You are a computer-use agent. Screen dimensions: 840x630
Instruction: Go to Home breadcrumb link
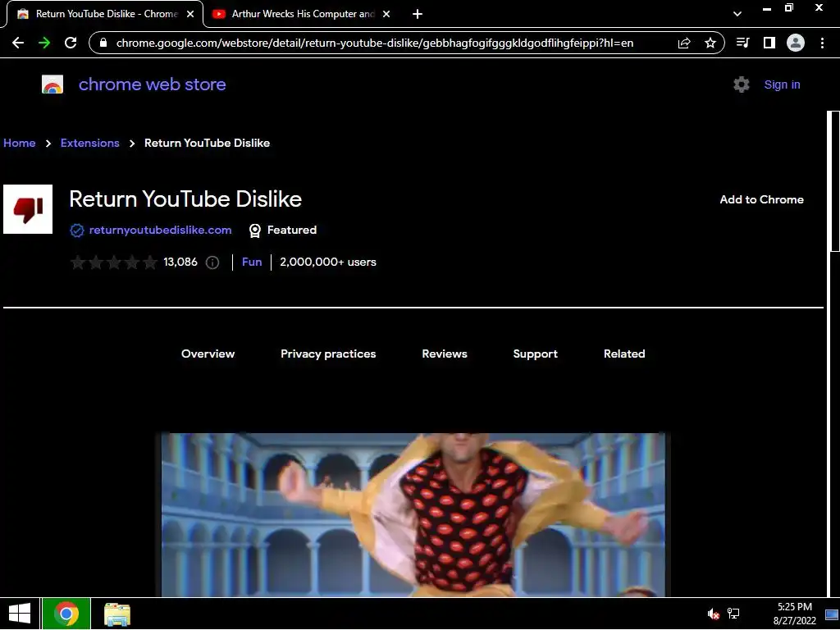pos(20,143)
